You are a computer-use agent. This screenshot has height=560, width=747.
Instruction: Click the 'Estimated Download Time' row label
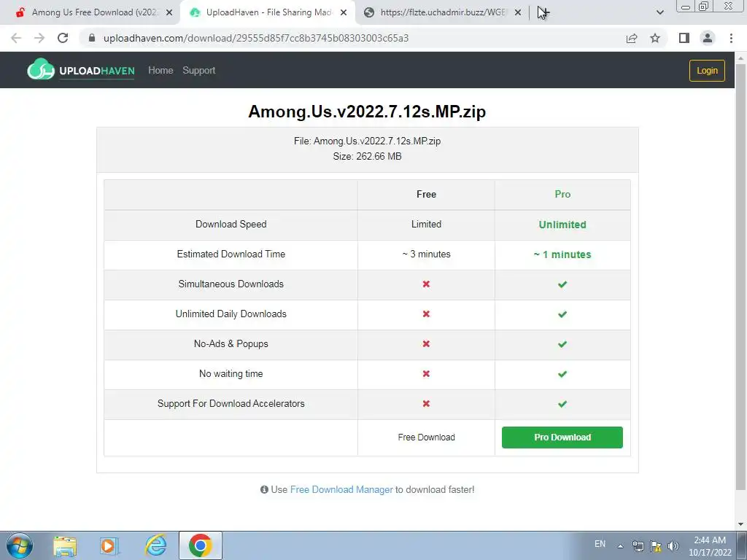point(231,254)
